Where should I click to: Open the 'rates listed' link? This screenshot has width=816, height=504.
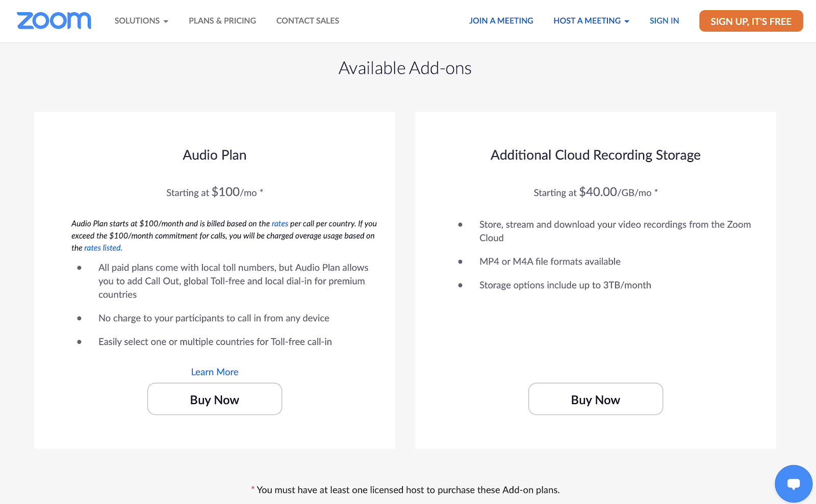click(103, 248)
